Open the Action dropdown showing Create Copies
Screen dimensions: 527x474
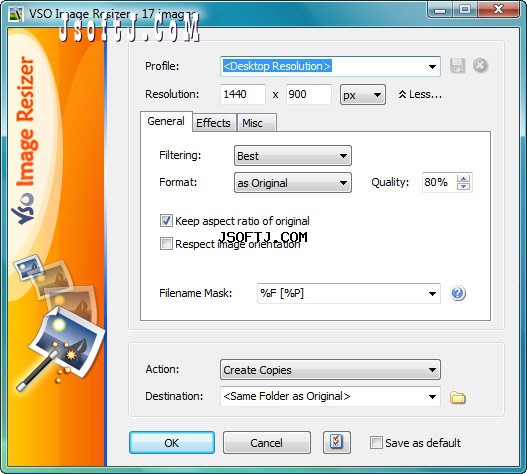(x=330, y=369)
